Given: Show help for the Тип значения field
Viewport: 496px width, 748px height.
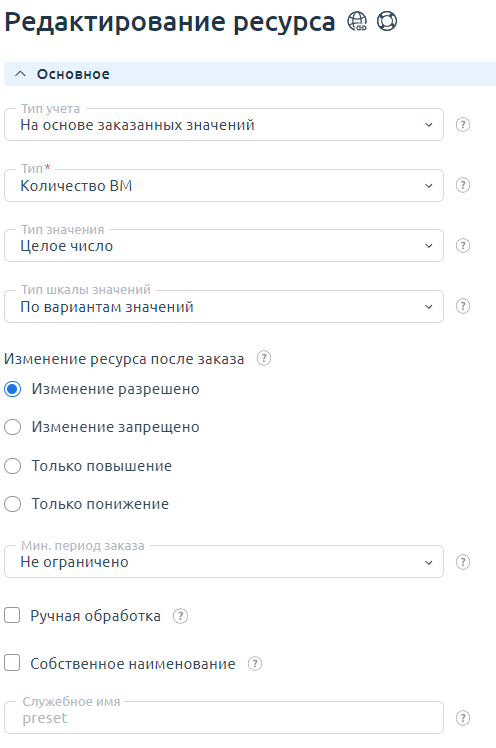Looking at the screenshot, I should coord(463,246).
